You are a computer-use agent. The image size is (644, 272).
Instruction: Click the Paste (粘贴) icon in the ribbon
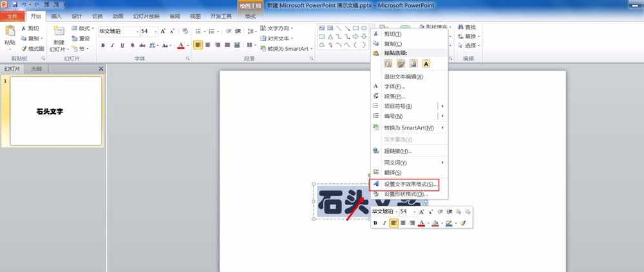[x=10, y=31]
